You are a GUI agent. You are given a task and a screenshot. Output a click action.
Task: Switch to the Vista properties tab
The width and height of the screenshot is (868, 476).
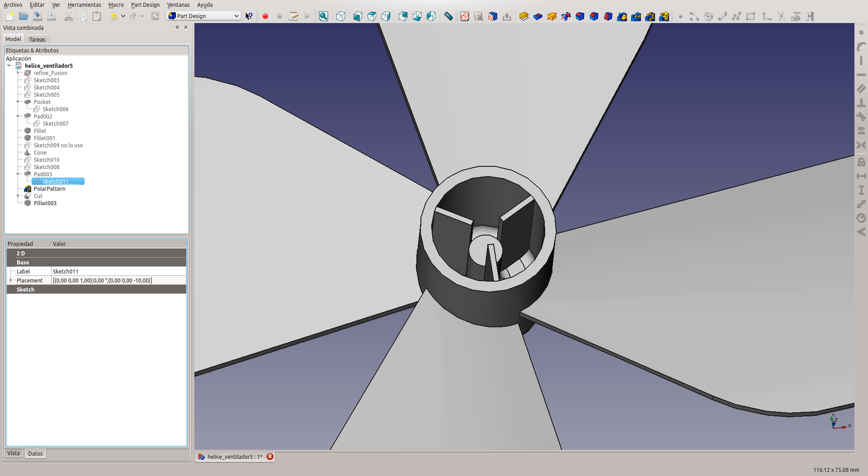[14, 453]
